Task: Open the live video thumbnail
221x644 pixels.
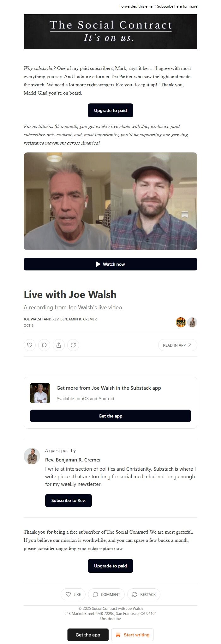Action: 110,201
